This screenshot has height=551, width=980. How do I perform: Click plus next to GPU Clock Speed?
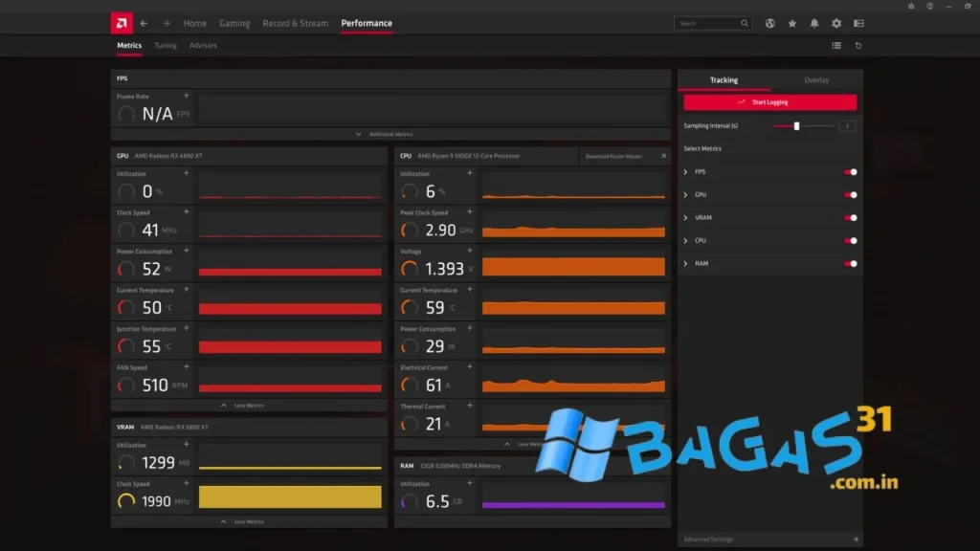click(187, 211)
